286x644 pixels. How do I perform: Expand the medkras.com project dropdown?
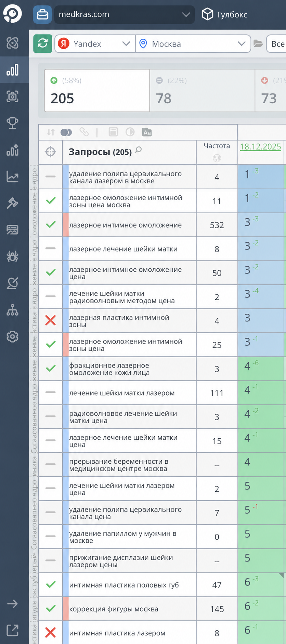(125, 14)
